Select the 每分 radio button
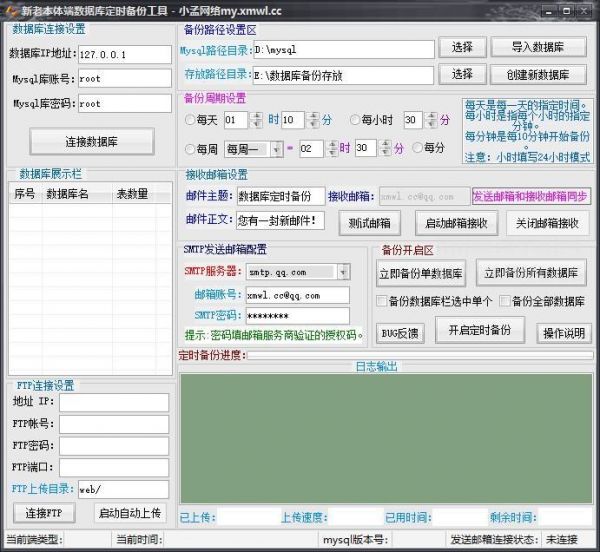 (417, 147)
